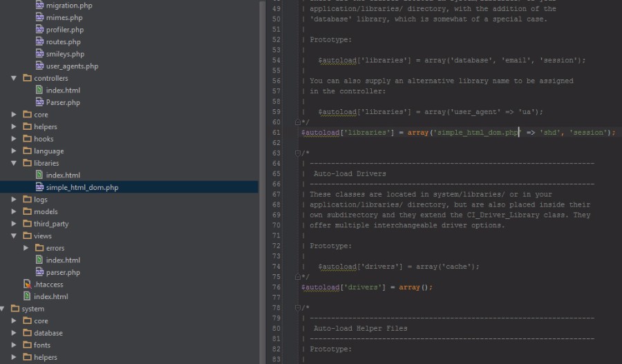Open migration.php in the project tree
The height and width of the screenshot is (364, 622).
coord(69,6)
